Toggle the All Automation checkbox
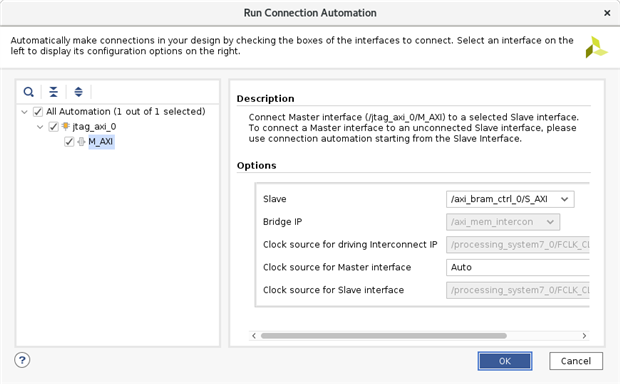Image resolution: width=620 pixels, height=384 pixels. [38, 112]
